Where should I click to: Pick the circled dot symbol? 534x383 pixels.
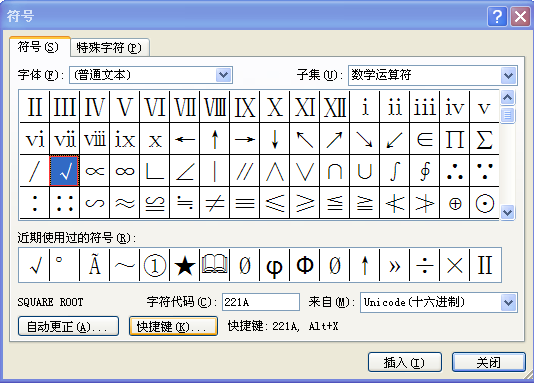(x=484, y=203)
